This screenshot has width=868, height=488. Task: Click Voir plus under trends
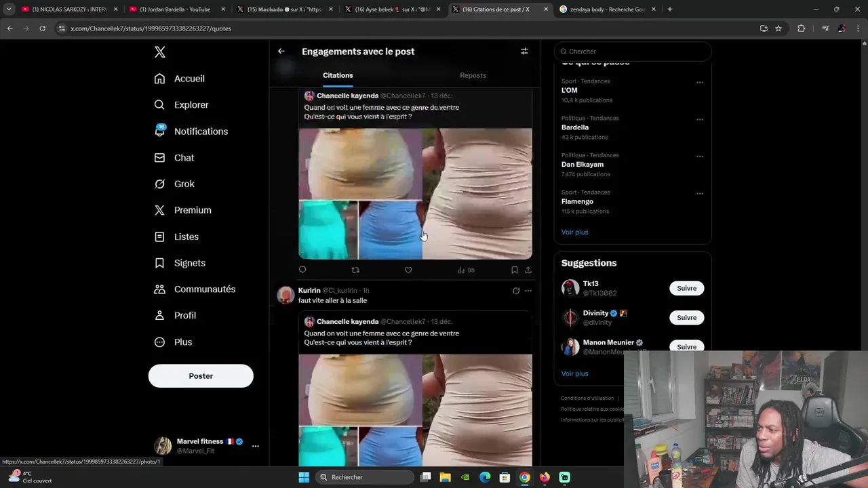click(x=574, y=232)
